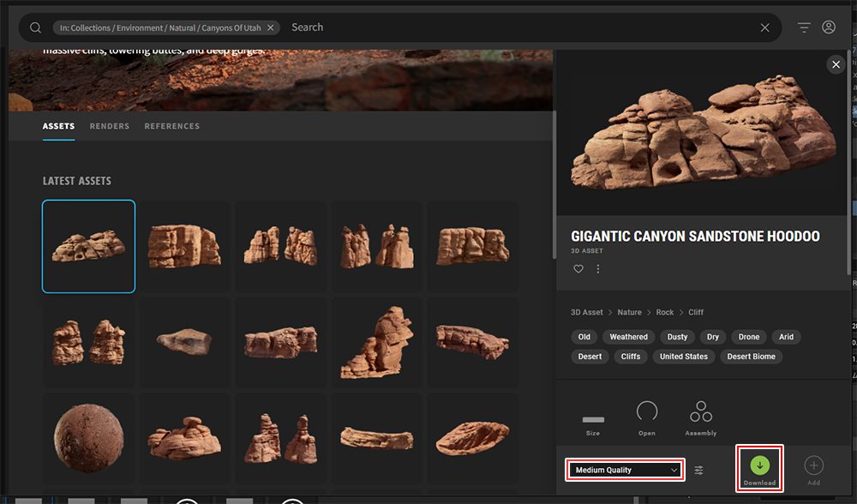Open the Nature breadcrumb category
This screenshot has height=504, width=857.
tap(629, 313)
